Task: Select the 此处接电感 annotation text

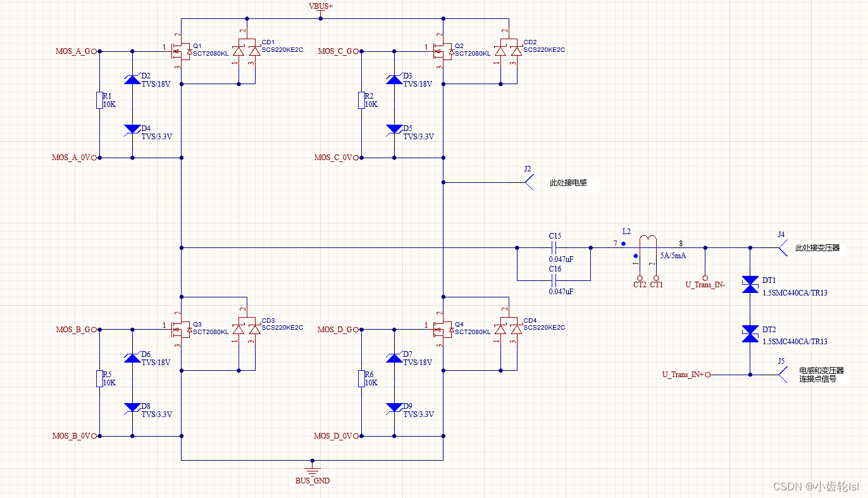Action: 568,183
